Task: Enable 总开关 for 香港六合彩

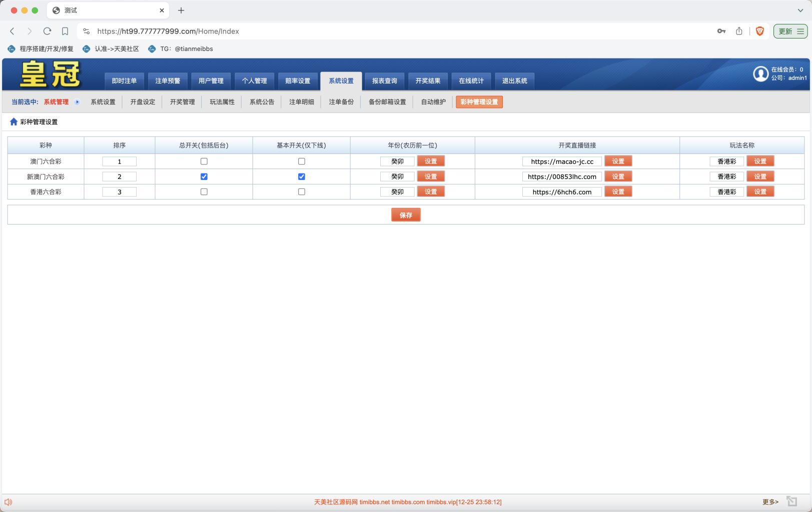Action: click(x=204, y=192)
